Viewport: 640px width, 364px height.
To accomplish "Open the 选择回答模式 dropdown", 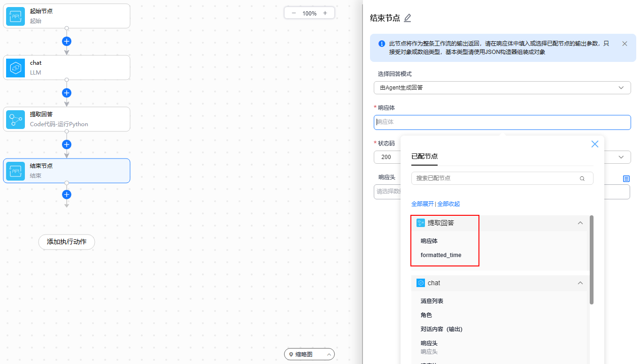I will click(502, 88).
